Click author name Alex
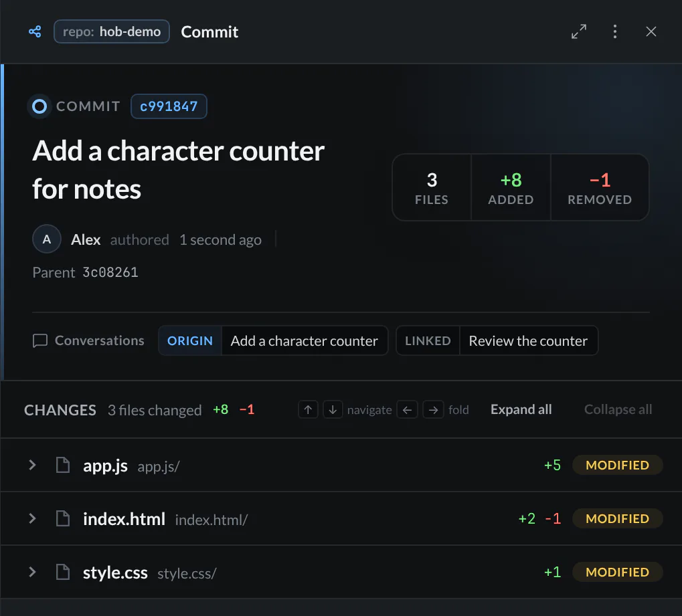The height and width of the screenshot is (616, 682). (86, 240)
